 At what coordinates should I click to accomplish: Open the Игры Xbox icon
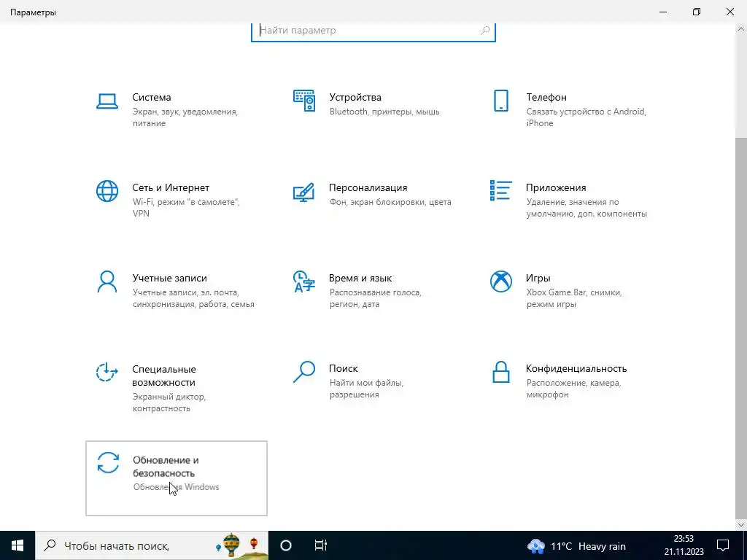[x=500, y=281]
